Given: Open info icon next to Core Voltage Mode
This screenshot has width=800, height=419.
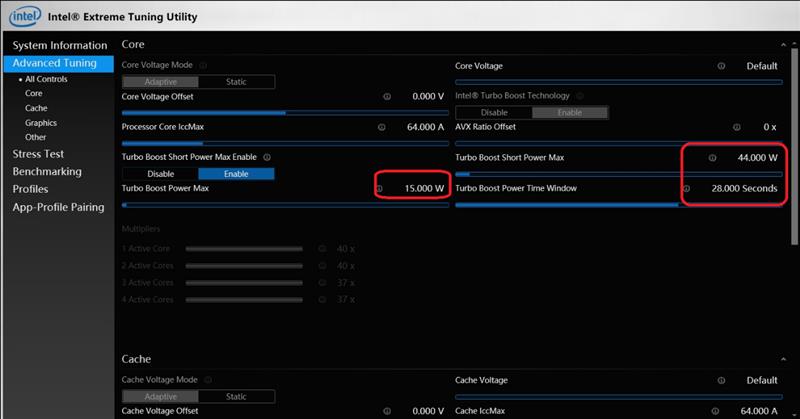Looking at the screenshot, I should (x=203, y=65).
